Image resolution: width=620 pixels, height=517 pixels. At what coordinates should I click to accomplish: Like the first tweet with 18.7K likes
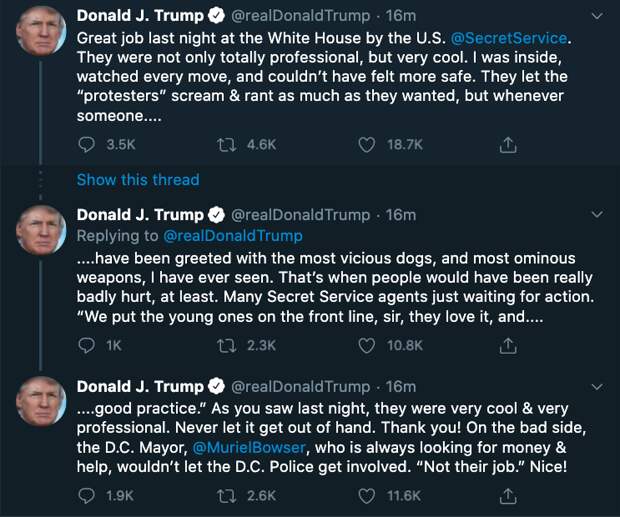(367, 145)
